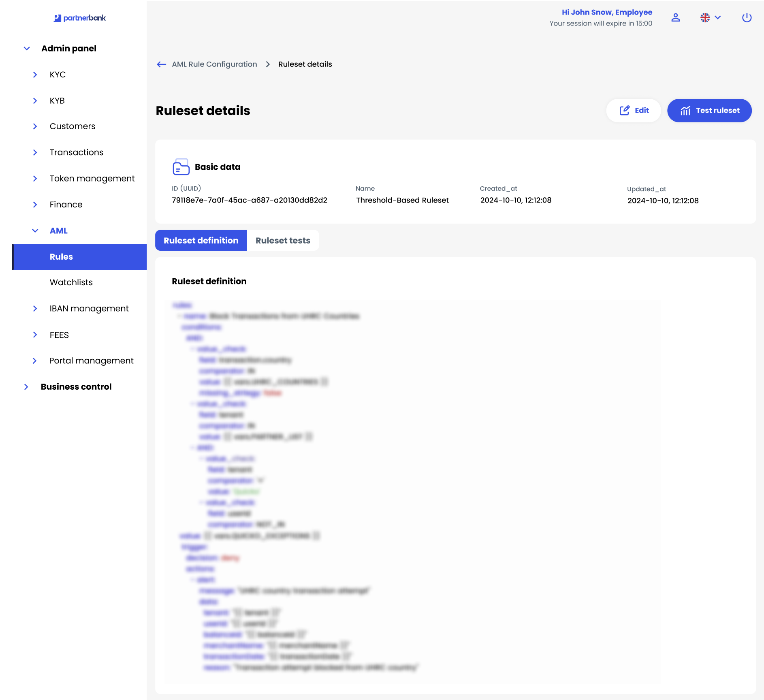Expand the KYC menu group
The width and height of the screenshot is (764, 700).
35,75
